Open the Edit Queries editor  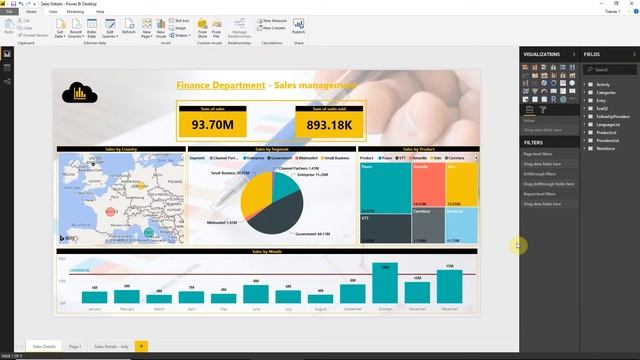coord(110,28)
